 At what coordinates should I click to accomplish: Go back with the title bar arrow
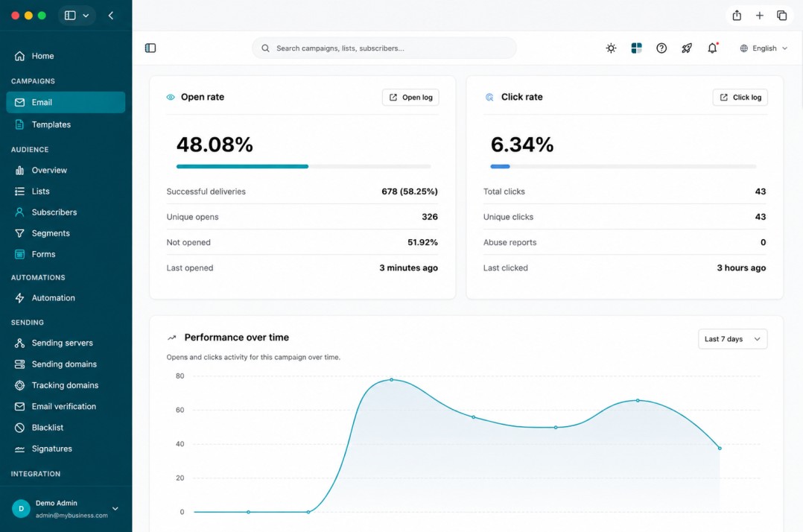tap(111, 16)
